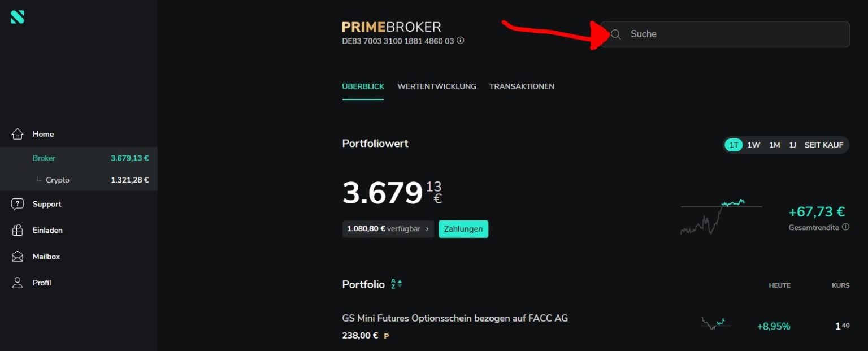Image resolution: width=868 pixels, height=351 pixels.
Task: Open the GS Mini Futures Optionsschein position
Action: pyautogui.click(x=455, y=318)
